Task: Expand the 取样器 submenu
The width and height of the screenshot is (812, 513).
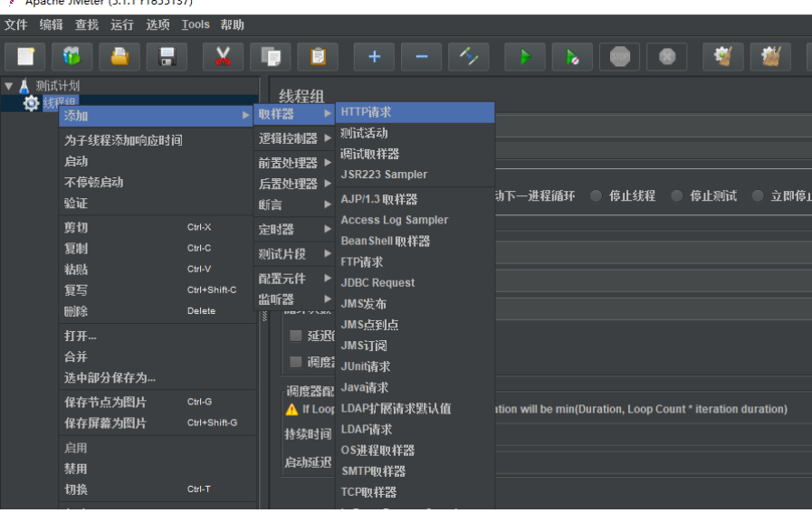Action: 294,114
